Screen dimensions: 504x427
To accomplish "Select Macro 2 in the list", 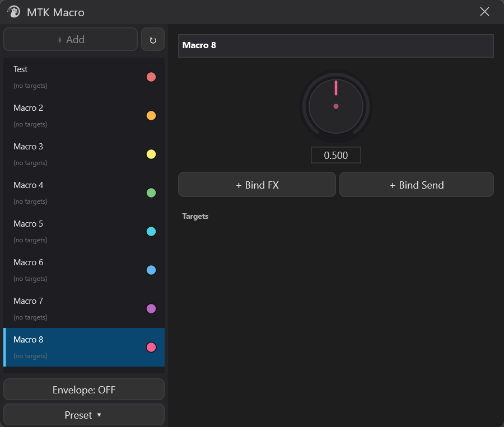I will point(84,116).
